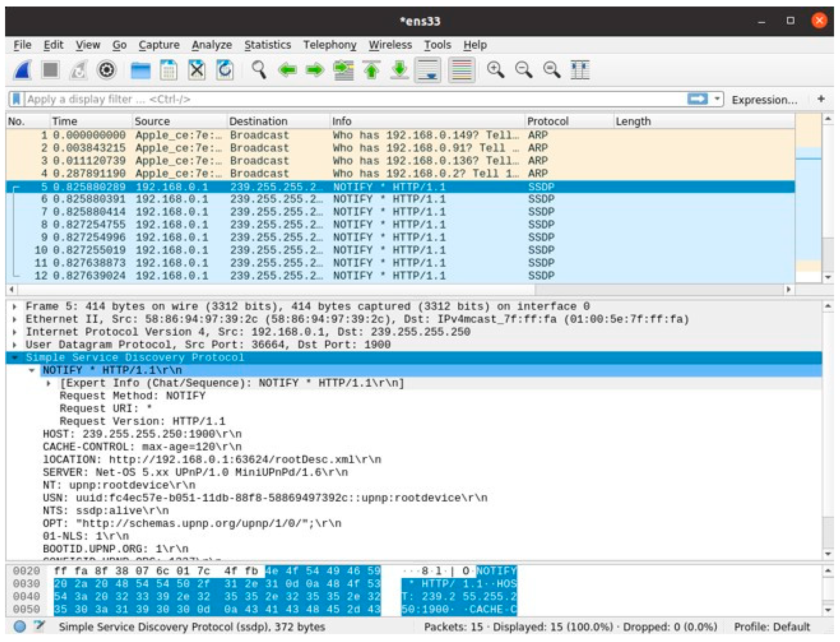Screen dimensions: 840x642
Task: Click the find packet magnifier icon
Action: point(259,70)
